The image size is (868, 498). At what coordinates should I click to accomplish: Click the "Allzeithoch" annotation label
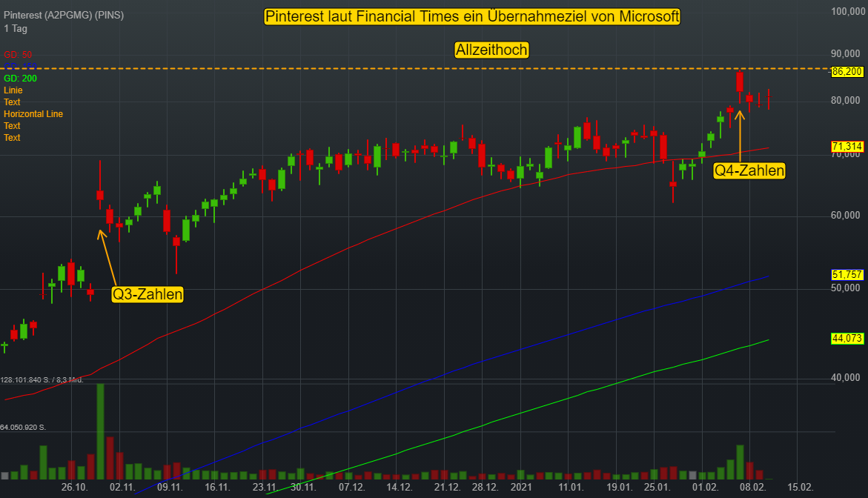click(491, 50)
